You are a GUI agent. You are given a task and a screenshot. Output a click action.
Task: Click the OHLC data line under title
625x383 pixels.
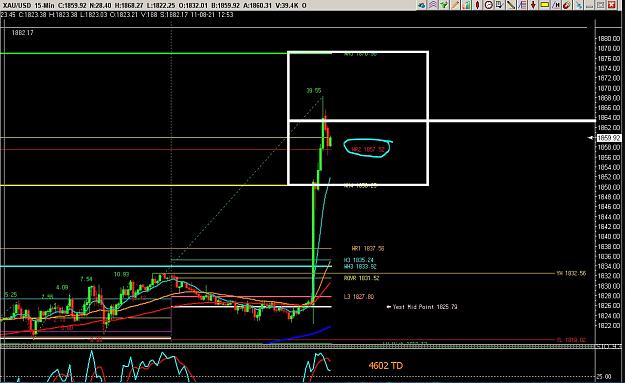117,15
